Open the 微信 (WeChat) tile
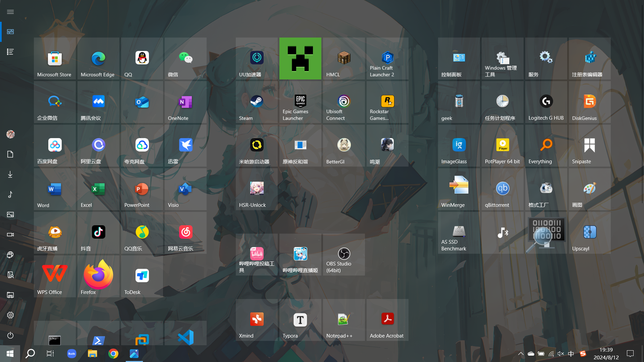 click(x=185, y=59)
